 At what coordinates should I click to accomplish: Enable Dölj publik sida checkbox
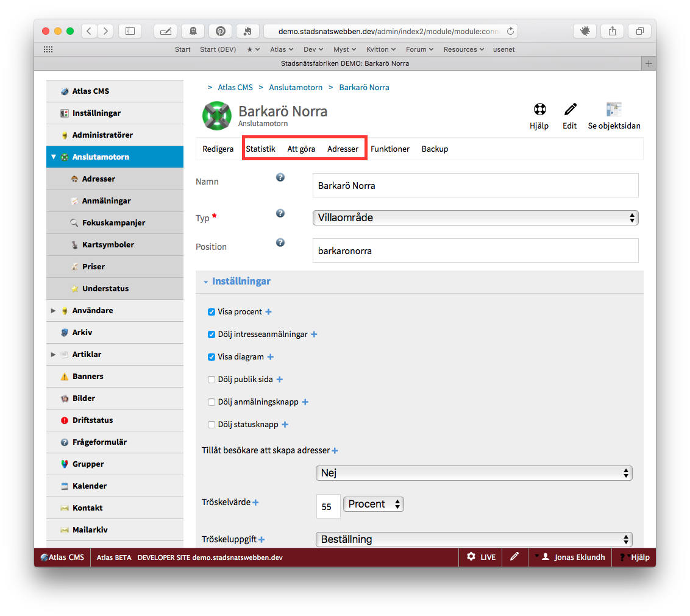[x=212, y=380]
